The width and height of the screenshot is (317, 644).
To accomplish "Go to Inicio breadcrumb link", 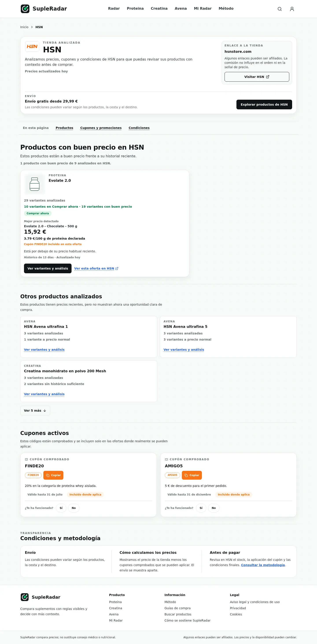I will 24,27.
